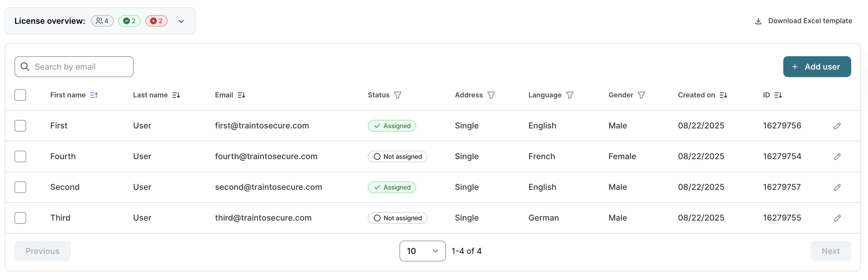
Task: Sort by First name column icon
Action: (x=94, y=95)
